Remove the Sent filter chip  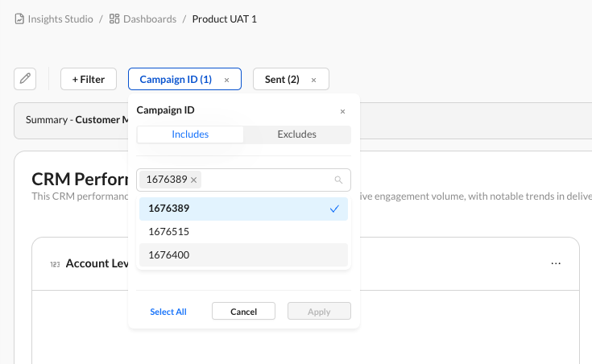pos(314,80)
